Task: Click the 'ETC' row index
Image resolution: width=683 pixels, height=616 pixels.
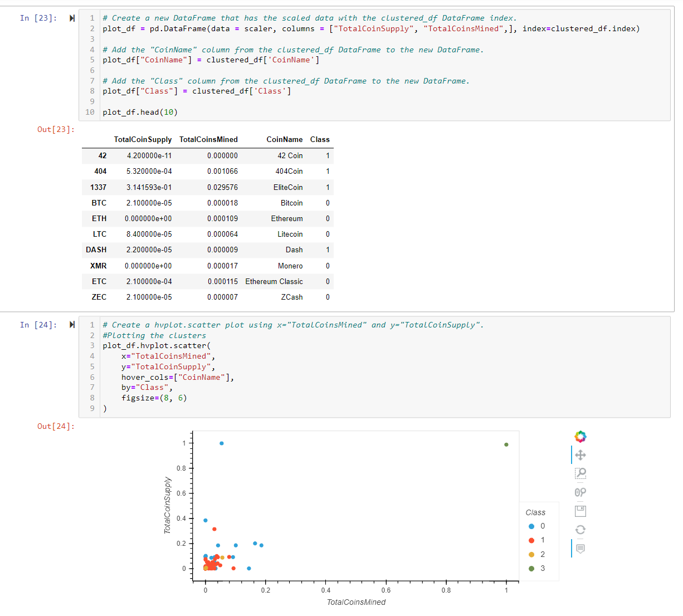Action: [99, 282]
